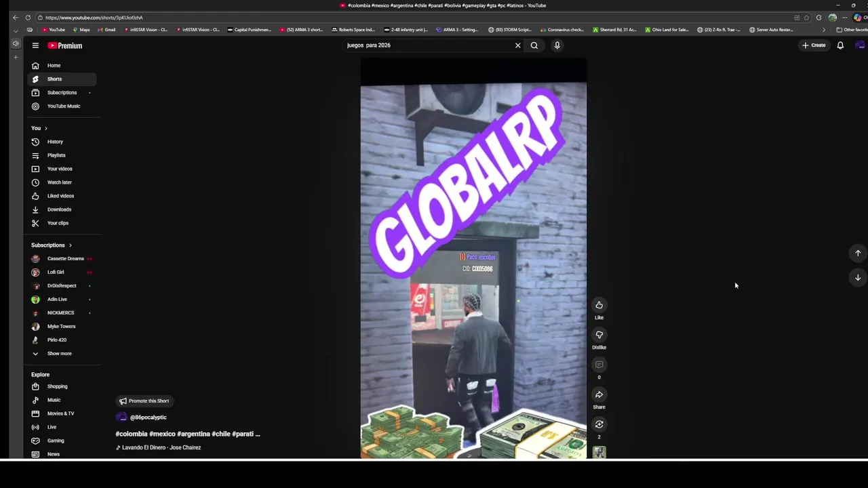Clear the search box text

517,45
